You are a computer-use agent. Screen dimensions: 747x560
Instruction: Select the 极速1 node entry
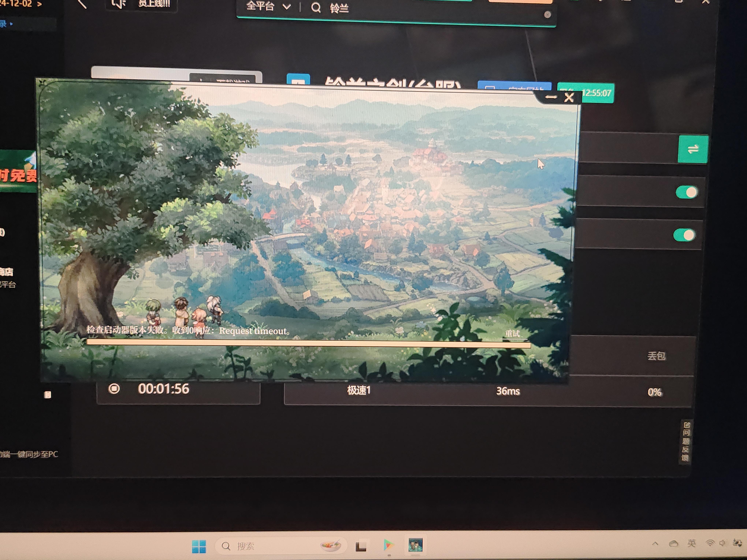click(359, 391)
